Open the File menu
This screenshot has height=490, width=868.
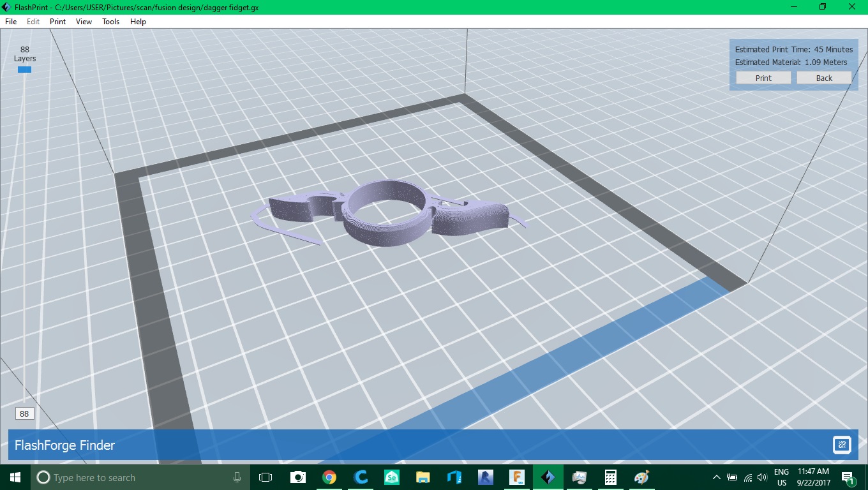11,21
